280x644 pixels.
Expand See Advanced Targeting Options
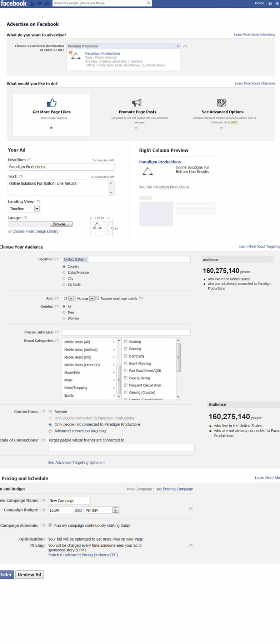pyautogui.click(x=76, y=463)
